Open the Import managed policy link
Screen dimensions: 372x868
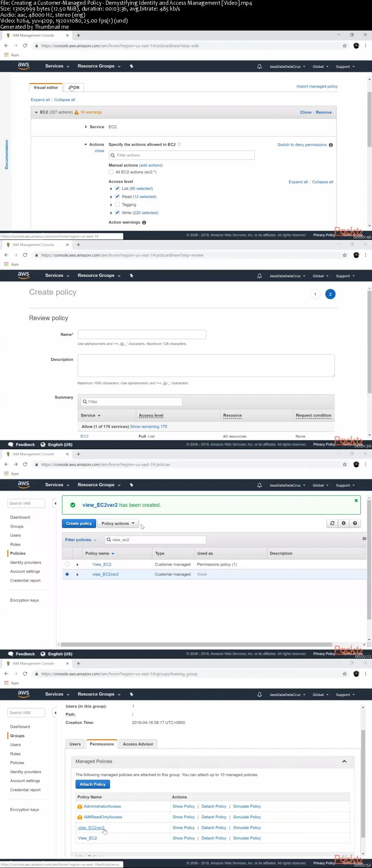click(x=317, y=87)
